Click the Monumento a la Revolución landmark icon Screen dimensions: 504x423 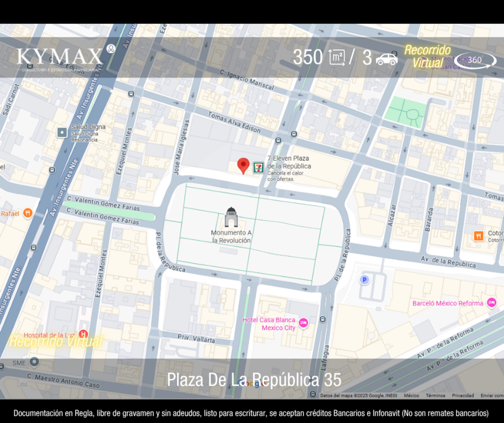pos(231,217)
